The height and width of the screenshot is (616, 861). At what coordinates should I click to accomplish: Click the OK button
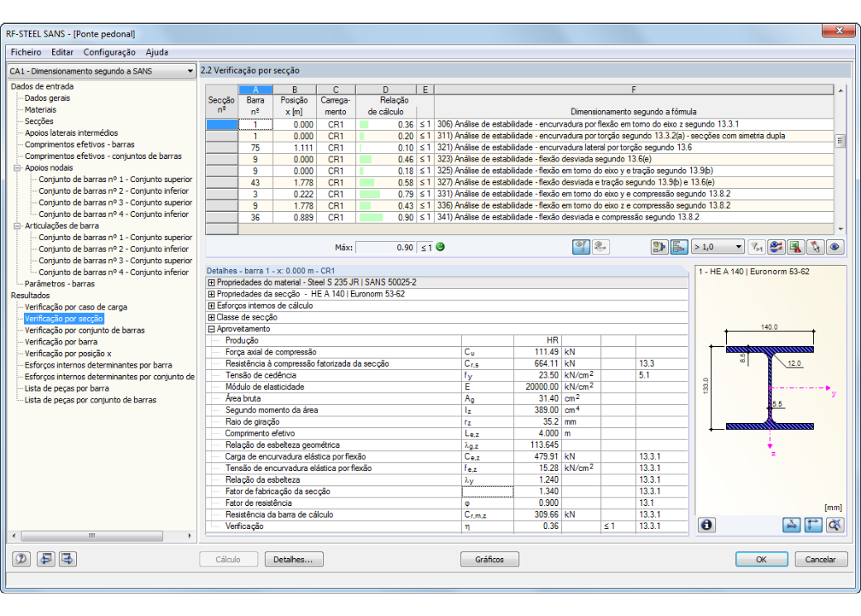point(761,560)
